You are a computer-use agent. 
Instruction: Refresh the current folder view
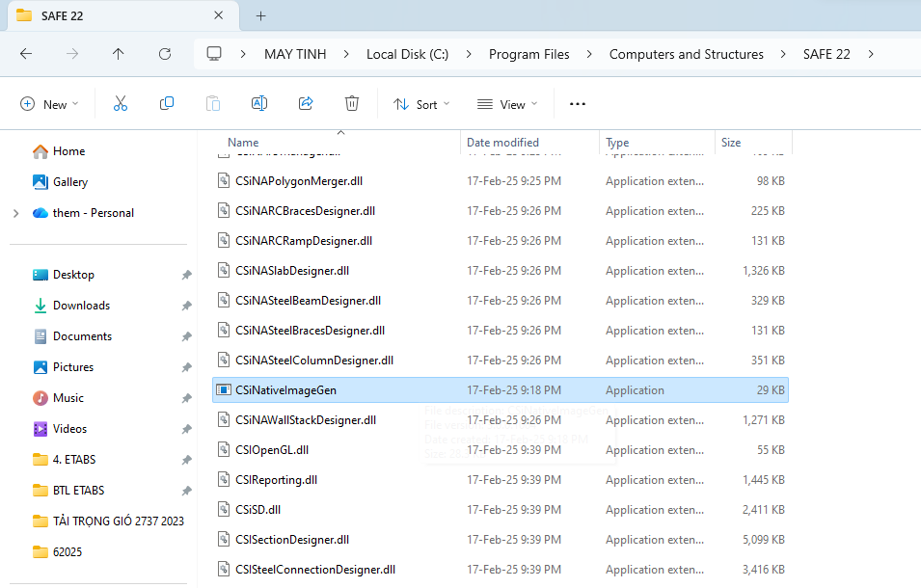coord(165,54)
